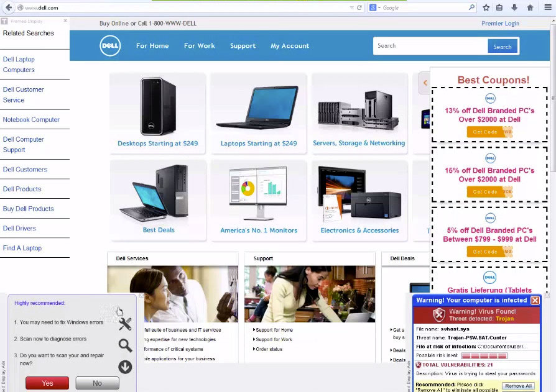Open the My Account menu
The width and height of the screenshot is (556, 392).
tap(290, 45)
